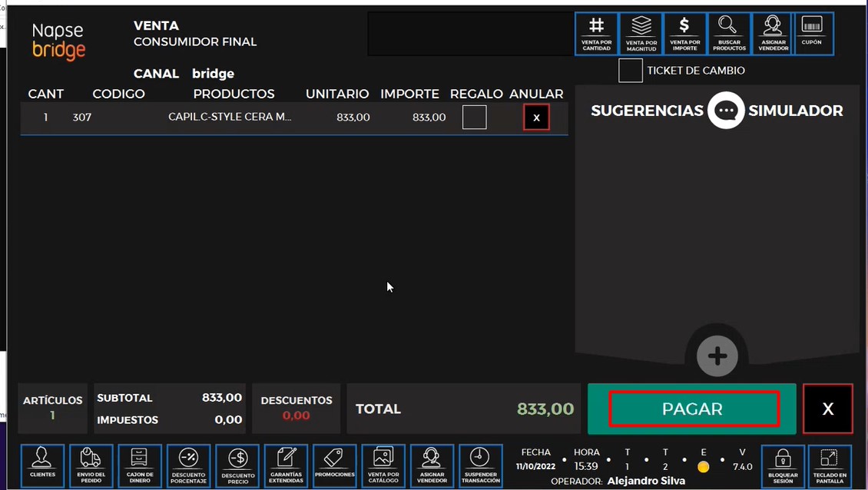The height and width of the screenshot is (490, 868).
Task: Click Envío del Pedido truck icon
Action: coord(91,466)
